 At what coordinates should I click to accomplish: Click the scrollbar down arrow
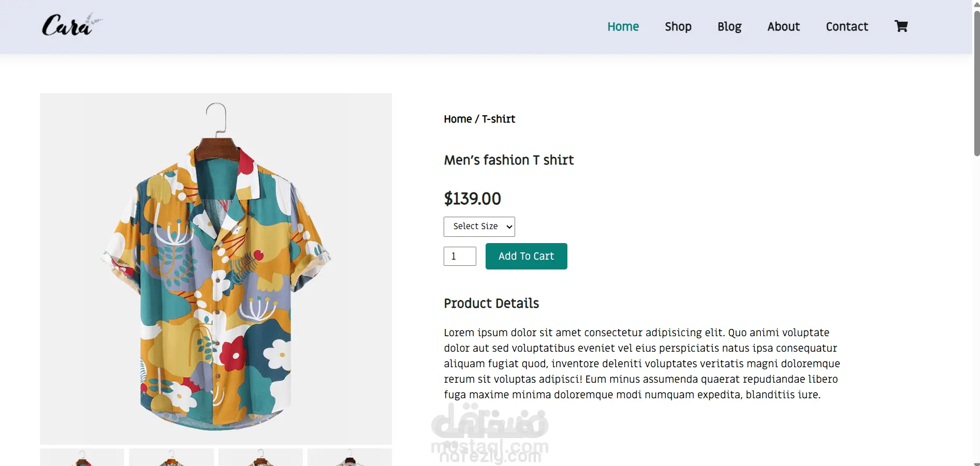pos(976,463)
